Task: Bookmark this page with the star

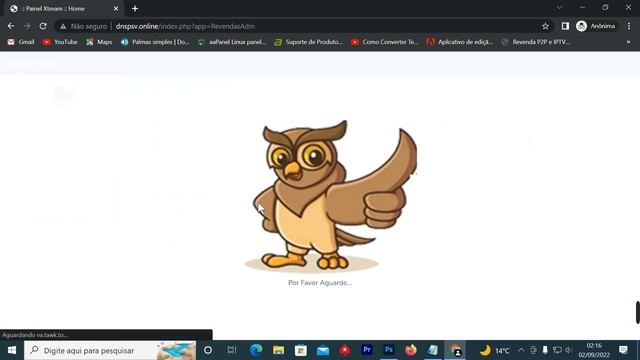Action: tap(545, 26)
